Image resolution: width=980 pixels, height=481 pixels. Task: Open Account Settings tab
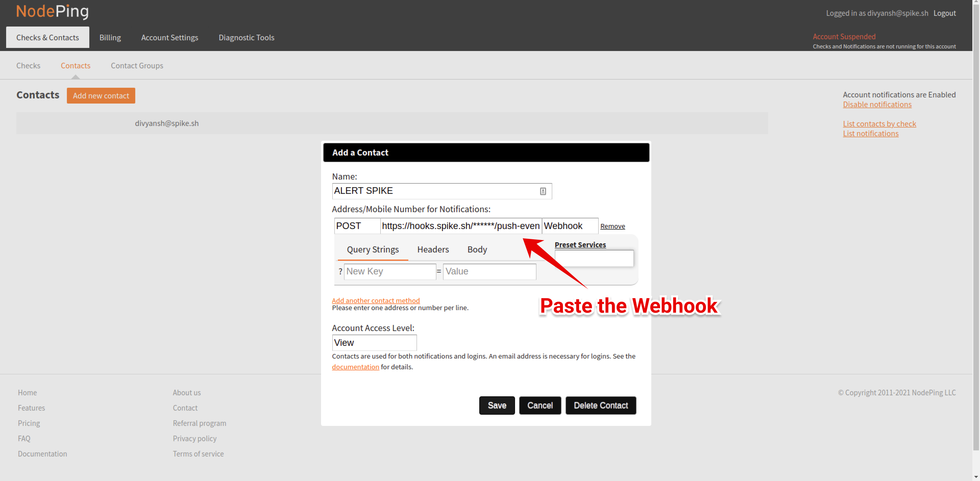[x=170, y=37]
